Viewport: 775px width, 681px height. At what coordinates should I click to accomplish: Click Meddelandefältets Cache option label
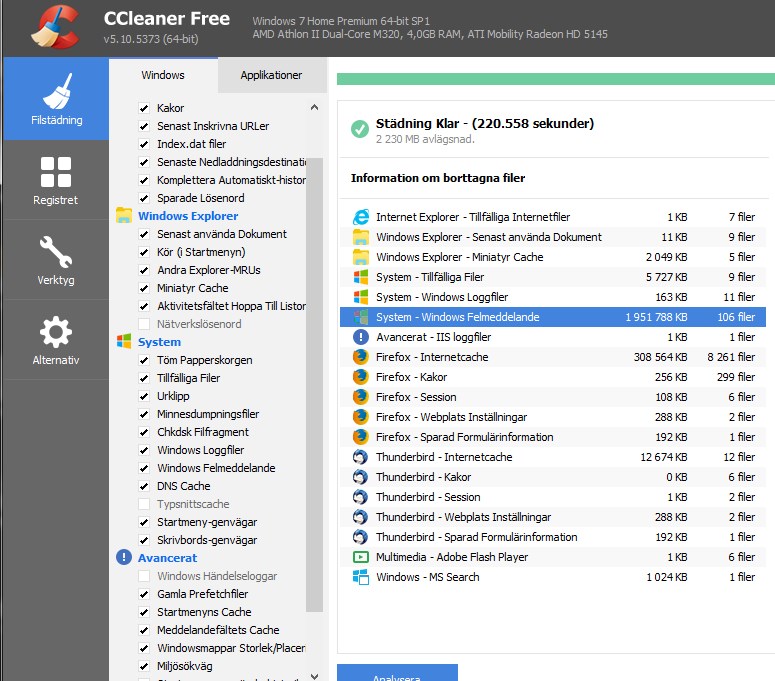tap(218, 630)
